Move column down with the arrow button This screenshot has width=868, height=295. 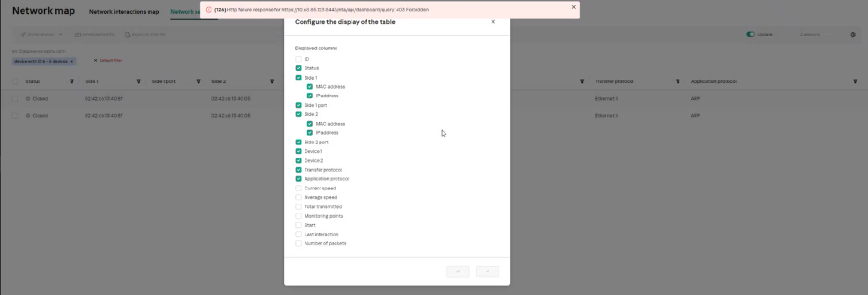click(488, 272)
